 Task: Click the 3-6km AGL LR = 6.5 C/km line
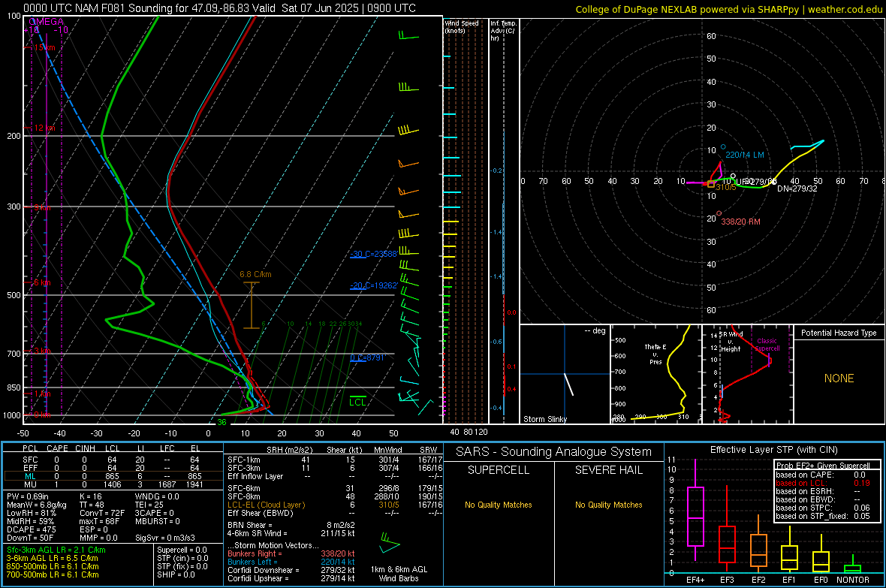tap(53, 558)
